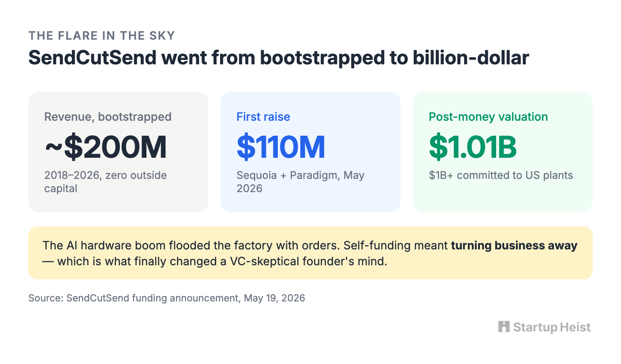Click '$1B+ committed to US plants' caption
Viewport: 621px width, 364px height.
(501, 175)
